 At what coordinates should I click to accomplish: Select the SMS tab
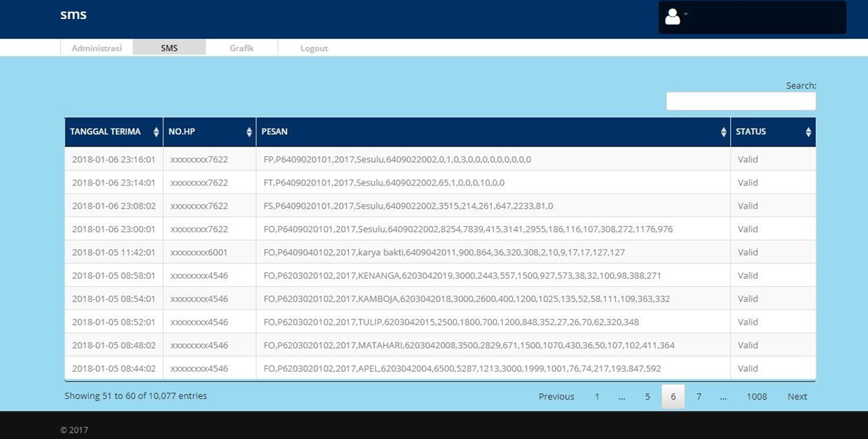[169, 48]
